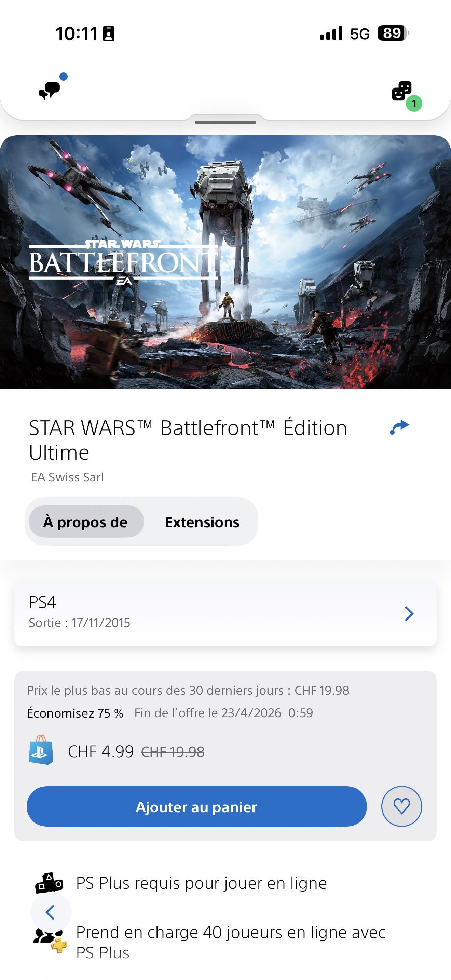
Task: Expand PS4 release details chevron
Action: pos(409,614)
